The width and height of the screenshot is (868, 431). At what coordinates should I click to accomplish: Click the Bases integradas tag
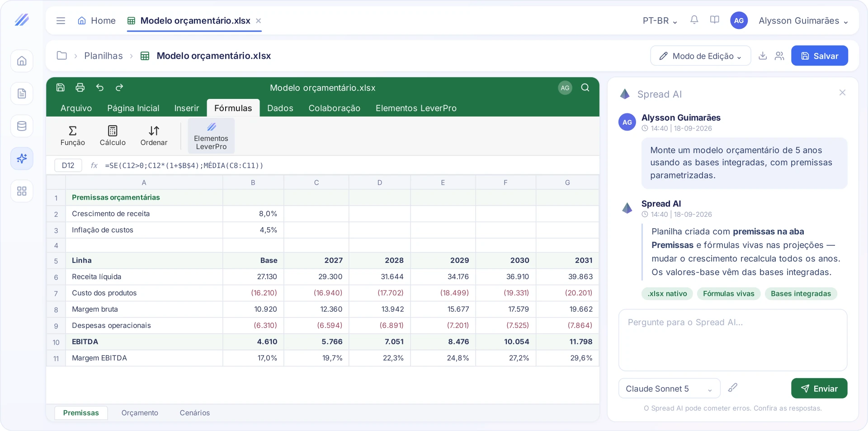tap(801, 294)
